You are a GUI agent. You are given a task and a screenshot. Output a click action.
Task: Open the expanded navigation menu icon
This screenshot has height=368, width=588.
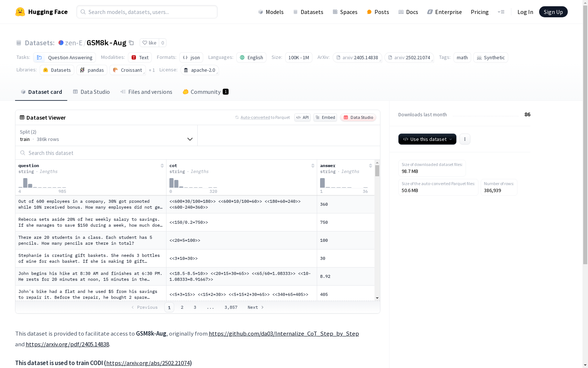[x=501, y=12]
